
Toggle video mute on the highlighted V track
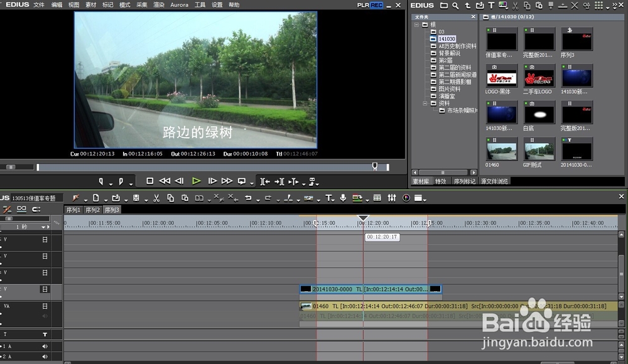(x=45, y=289)
